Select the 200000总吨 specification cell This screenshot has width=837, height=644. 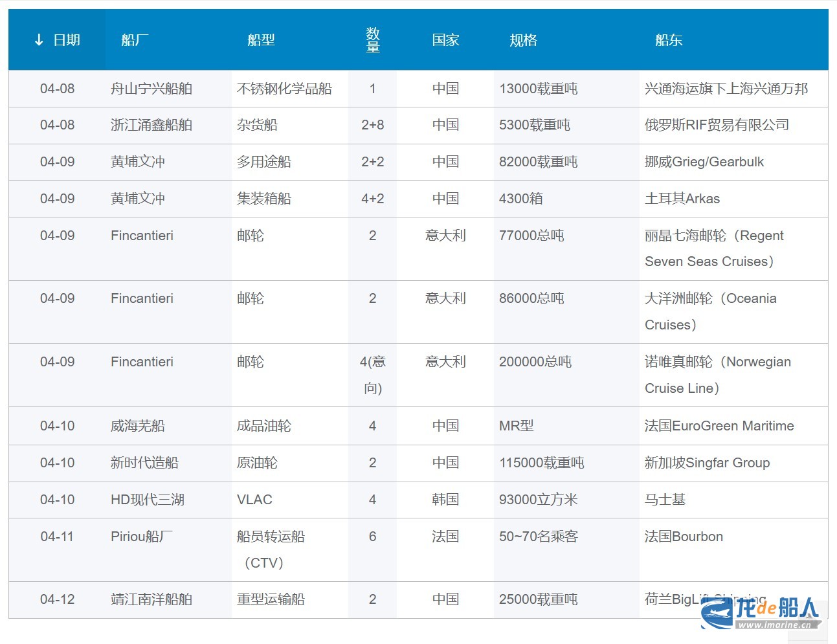coord(535,362)
